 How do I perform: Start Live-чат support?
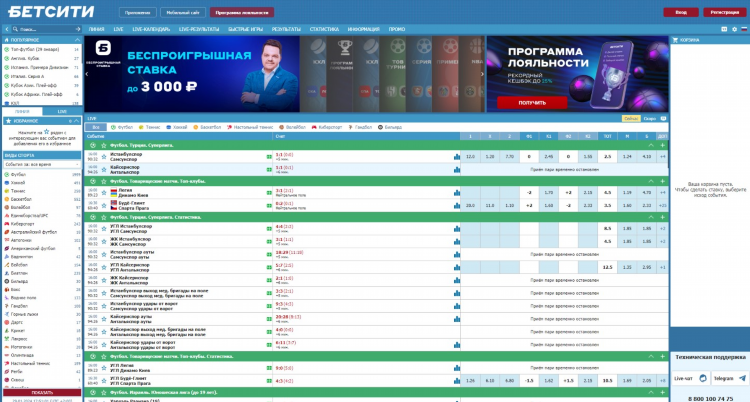690,379
